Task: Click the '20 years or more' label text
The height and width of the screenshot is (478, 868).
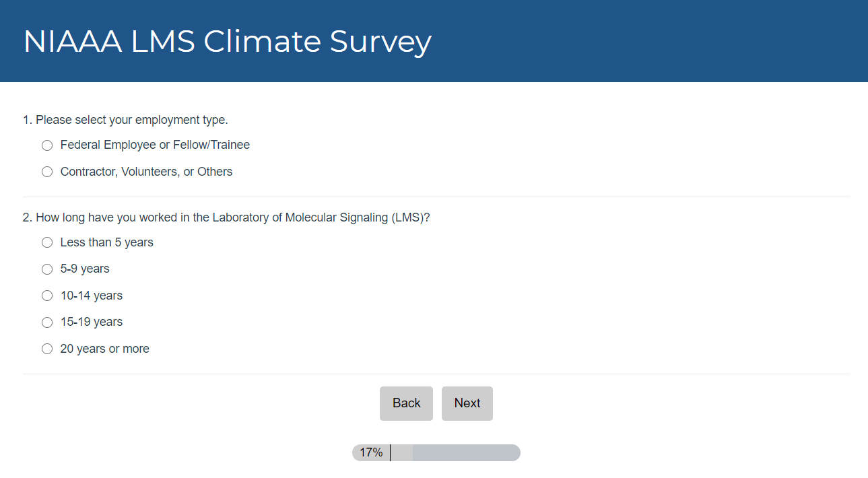Action: click(104, 349)
